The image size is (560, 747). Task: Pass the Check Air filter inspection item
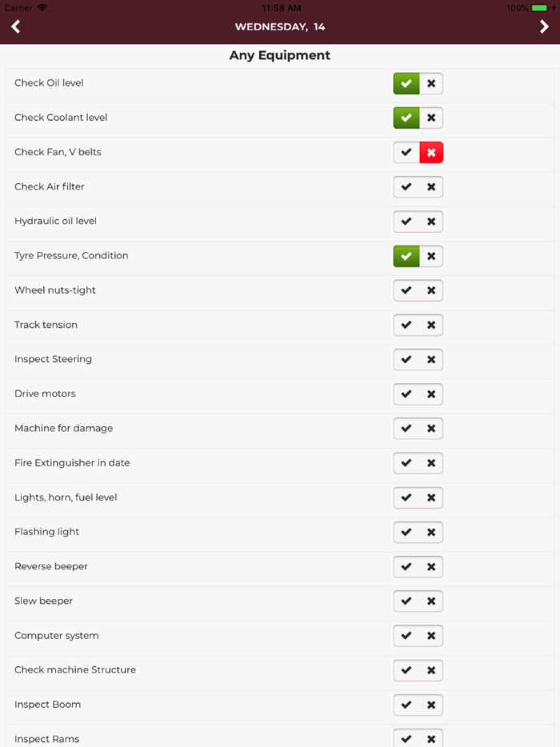406,186
